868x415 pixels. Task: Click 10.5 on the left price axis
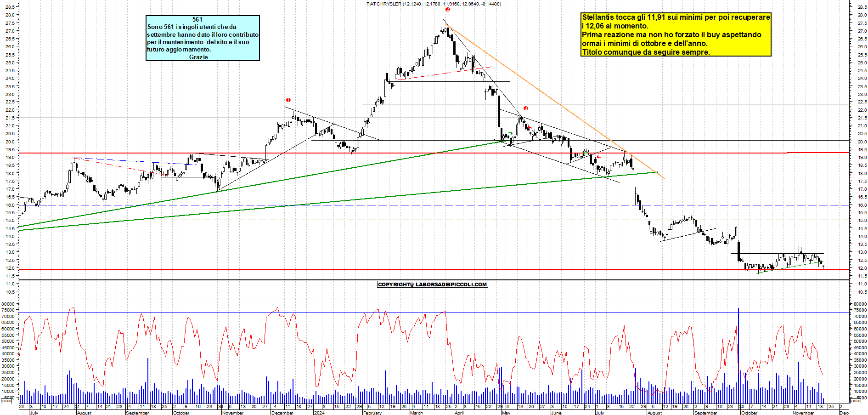coord(11,292)
